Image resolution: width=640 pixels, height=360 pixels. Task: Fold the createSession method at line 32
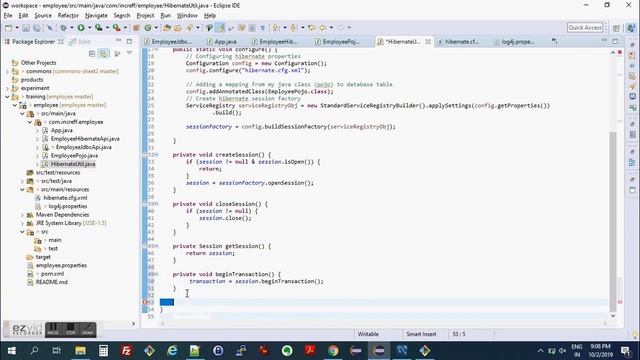(157, 155)
